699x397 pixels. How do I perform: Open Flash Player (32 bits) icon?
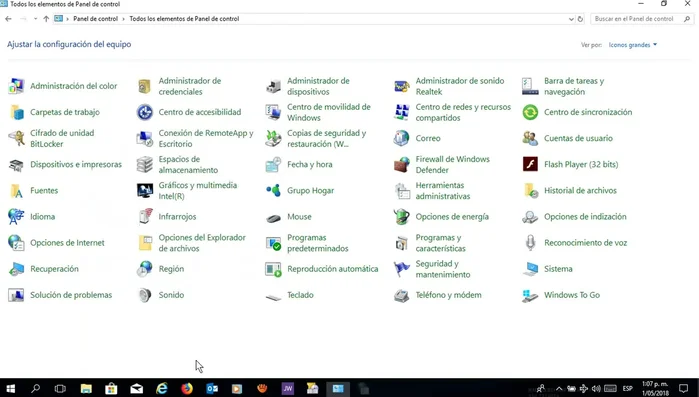click(x=530, y=164)
